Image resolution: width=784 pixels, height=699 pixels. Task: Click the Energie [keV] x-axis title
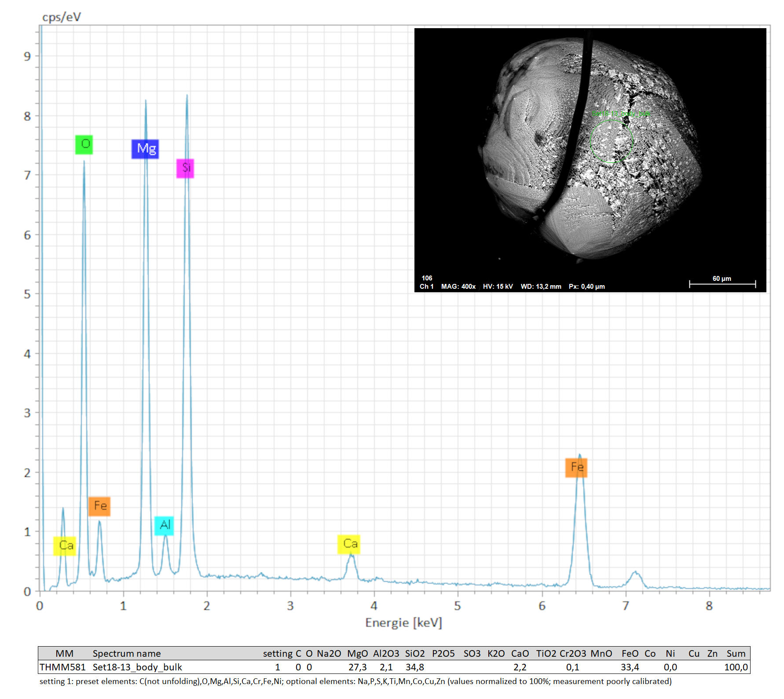tap(403, 622)
